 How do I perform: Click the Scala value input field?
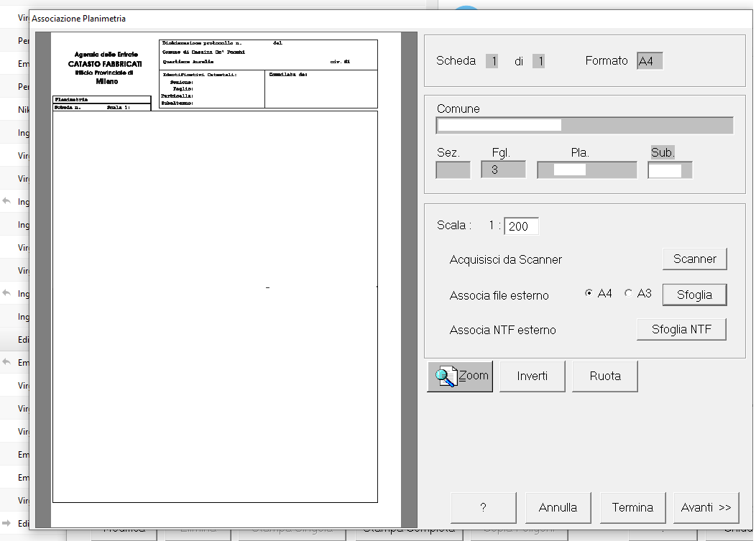tap(521, 226)
